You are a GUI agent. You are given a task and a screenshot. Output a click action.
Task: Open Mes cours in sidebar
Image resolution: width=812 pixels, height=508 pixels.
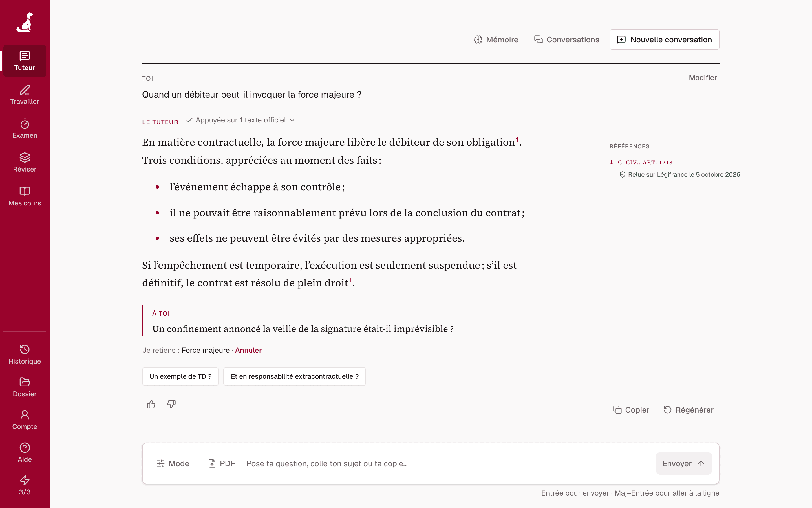coord(25,196)
